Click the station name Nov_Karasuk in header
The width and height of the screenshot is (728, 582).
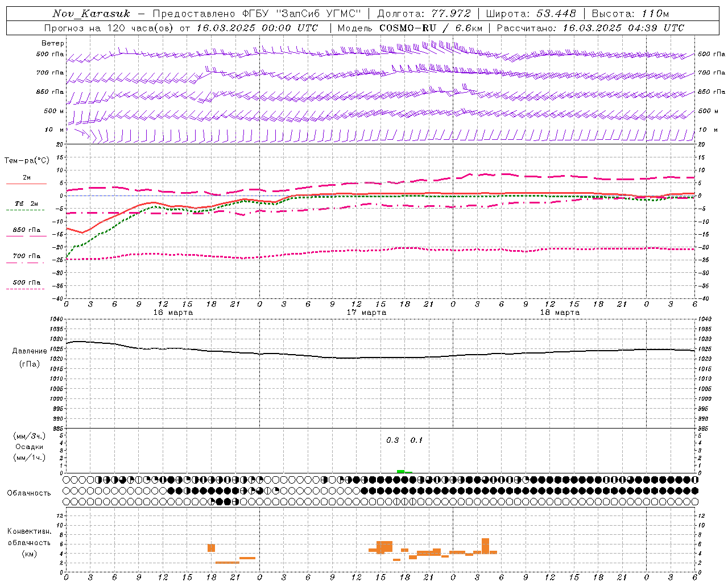click(91, 14)
